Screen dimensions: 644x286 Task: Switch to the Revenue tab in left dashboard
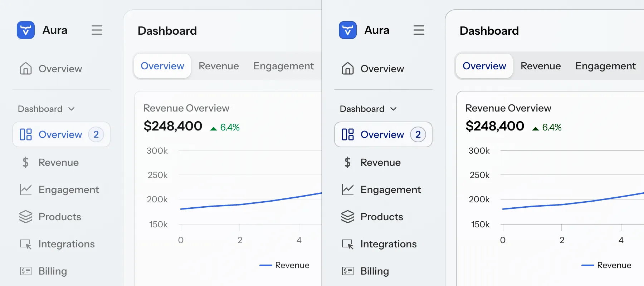219,66
